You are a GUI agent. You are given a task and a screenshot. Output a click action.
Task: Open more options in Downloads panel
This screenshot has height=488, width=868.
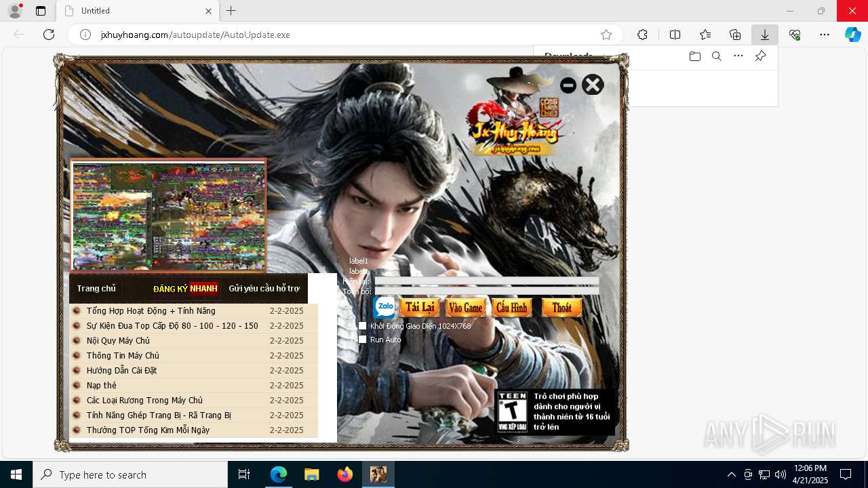738,56
